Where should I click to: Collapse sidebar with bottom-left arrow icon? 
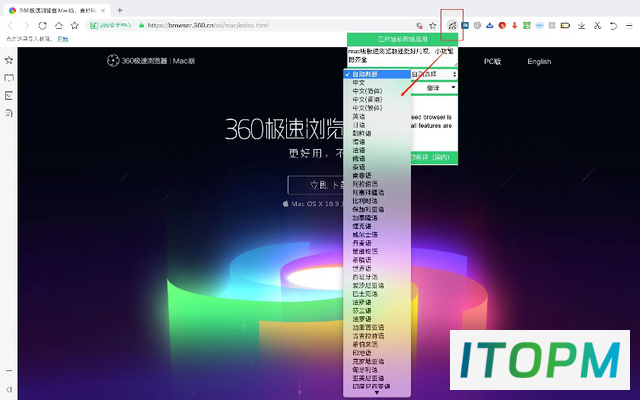(x=9, y=389)
